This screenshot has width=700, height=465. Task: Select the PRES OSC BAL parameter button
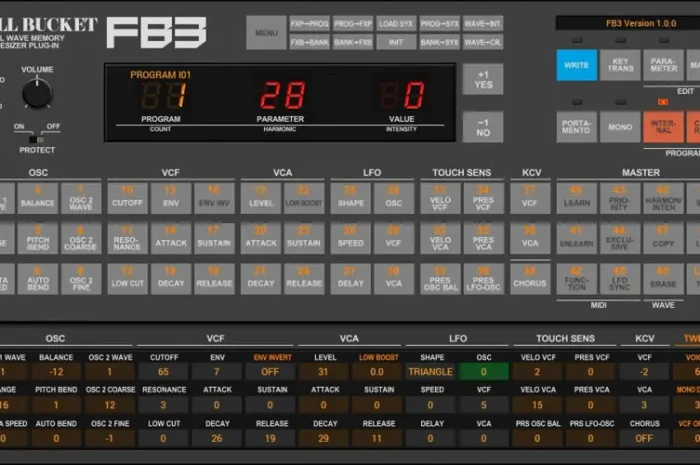coord(440,279)
